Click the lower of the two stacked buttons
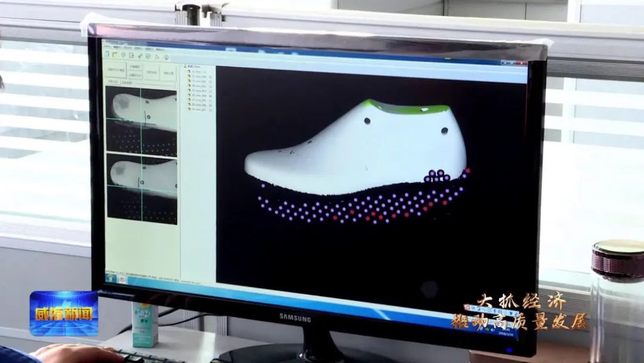644x363 pixels. (x=135, y=75)
